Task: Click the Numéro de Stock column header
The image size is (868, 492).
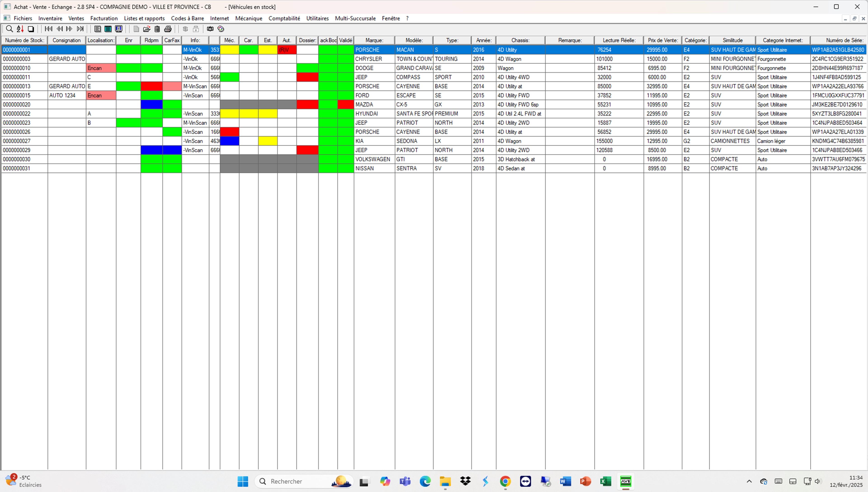Action: pyautogui.click(x=25, y=40)
